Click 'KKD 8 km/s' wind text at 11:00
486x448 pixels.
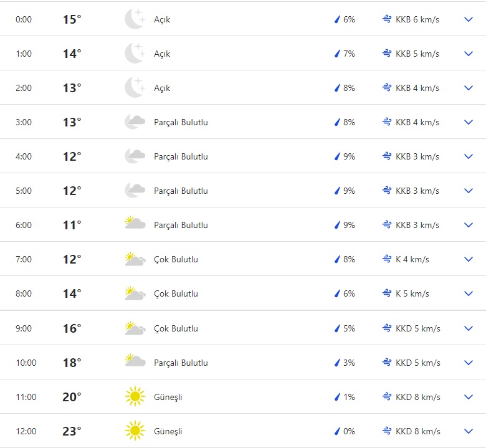417,397
